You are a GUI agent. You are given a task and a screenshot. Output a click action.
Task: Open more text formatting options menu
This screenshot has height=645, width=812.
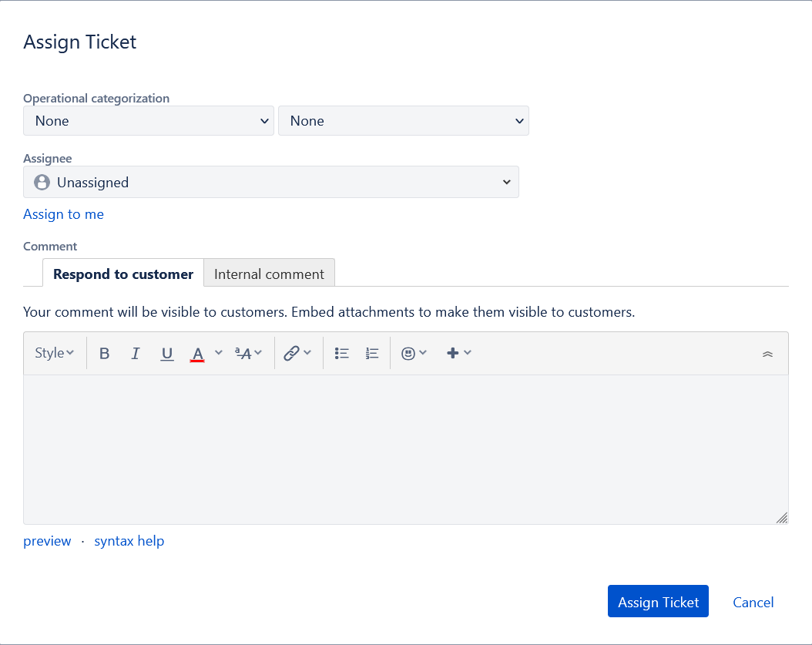[248, 354]
